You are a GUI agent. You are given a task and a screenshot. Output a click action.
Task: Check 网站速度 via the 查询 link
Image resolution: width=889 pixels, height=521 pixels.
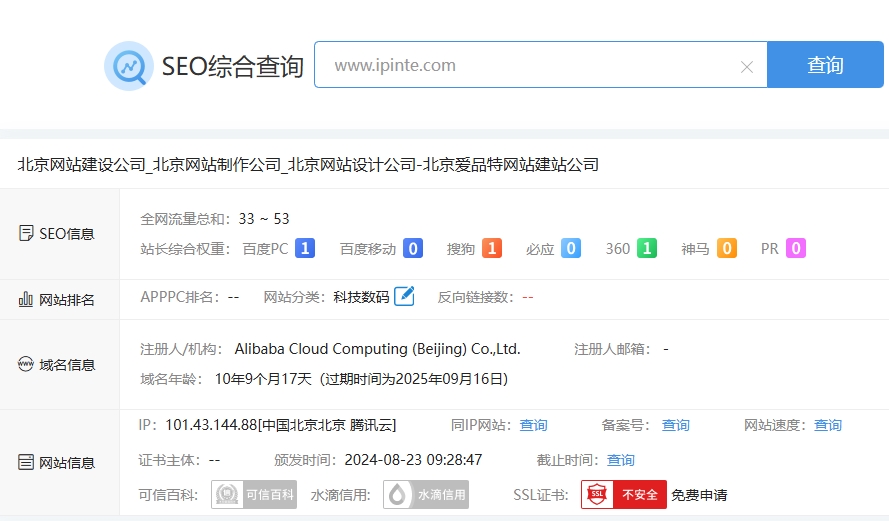point(827,425)
